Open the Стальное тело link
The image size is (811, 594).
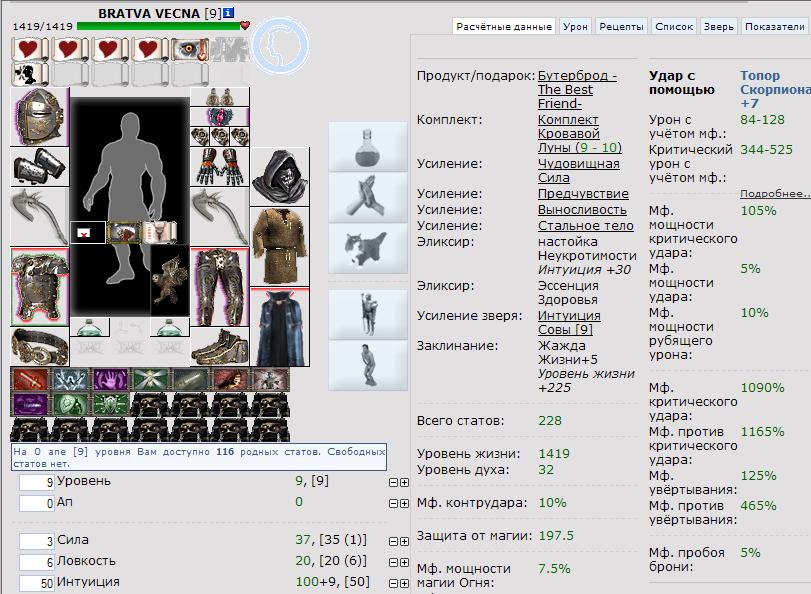tap(586, 226)
